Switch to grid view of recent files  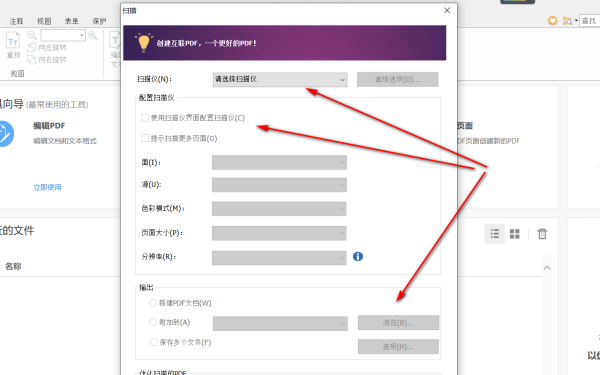[x=515, y=234]
